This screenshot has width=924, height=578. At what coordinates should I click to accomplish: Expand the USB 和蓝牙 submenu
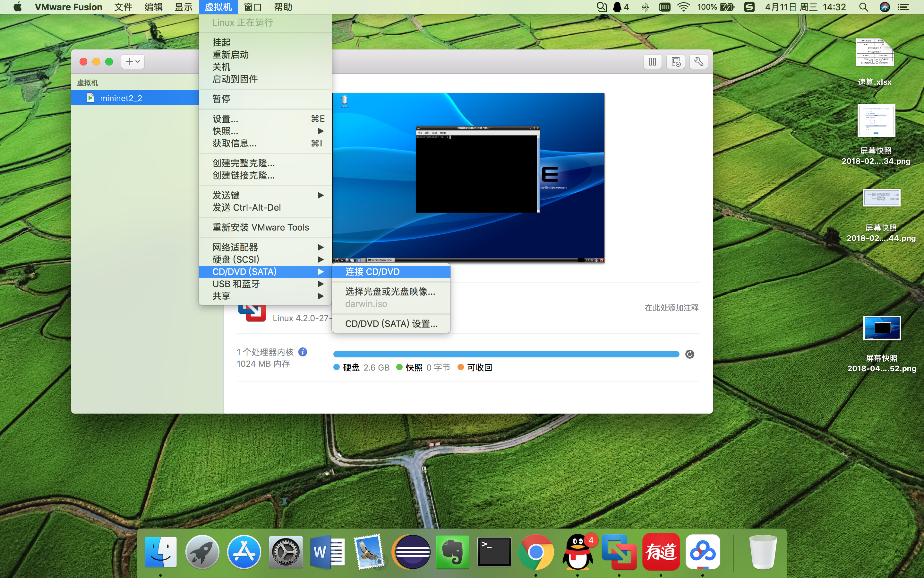point(265,284)
